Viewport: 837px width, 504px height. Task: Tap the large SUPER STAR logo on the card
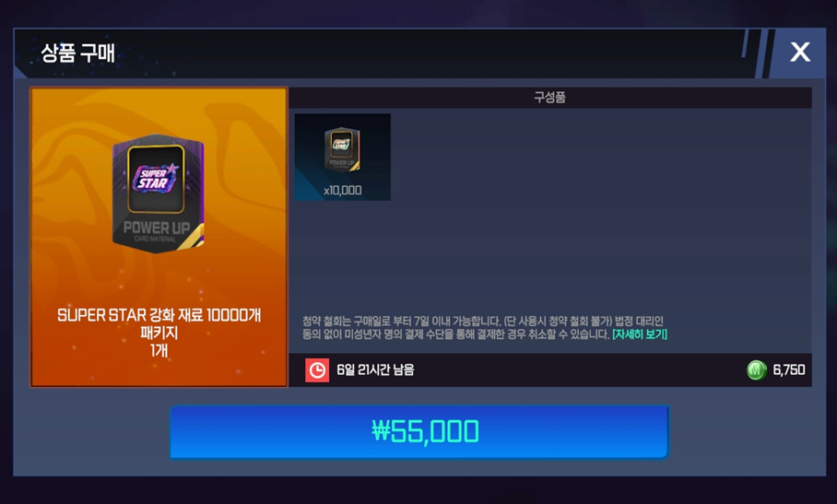[156, 179]
